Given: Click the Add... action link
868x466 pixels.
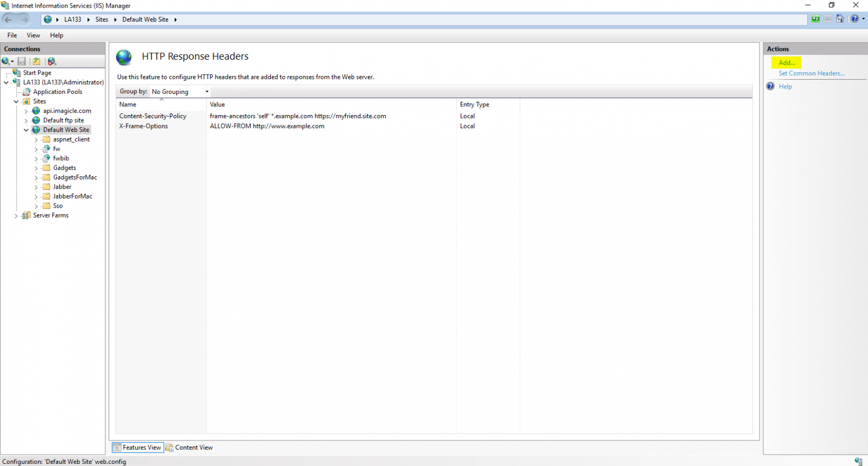Looking at the screenshot, I should 787,63.
